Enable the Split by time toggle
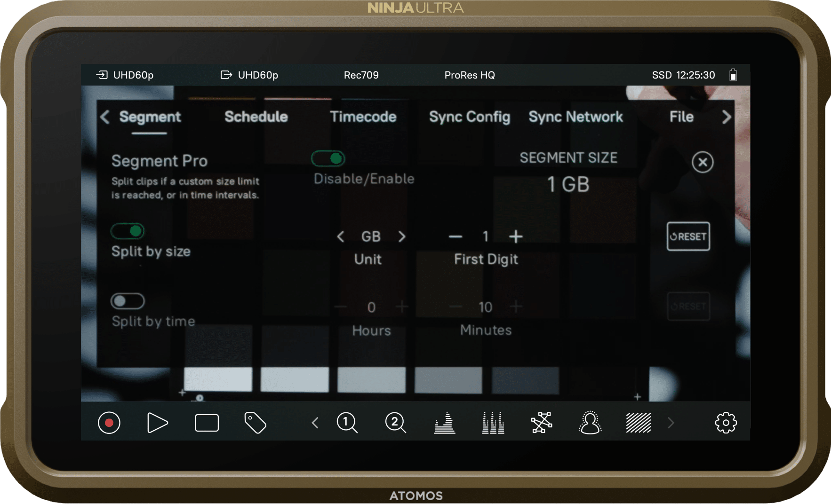This screenshot has height=504, width=831. click(x=128, y=301)
